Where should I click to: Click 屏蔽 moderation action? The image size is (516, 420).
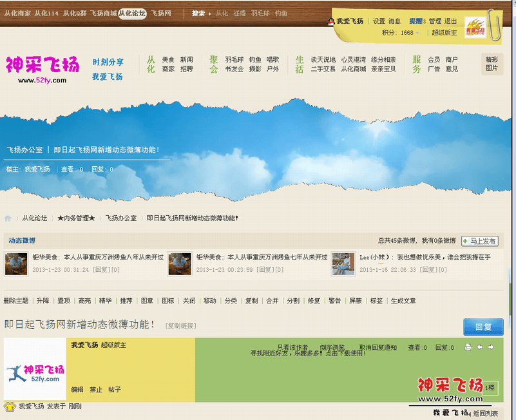[356, 301]
